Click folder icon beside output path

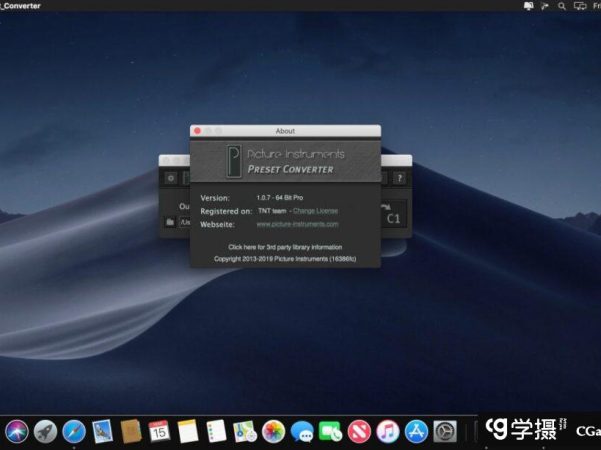tap(170, 222)
